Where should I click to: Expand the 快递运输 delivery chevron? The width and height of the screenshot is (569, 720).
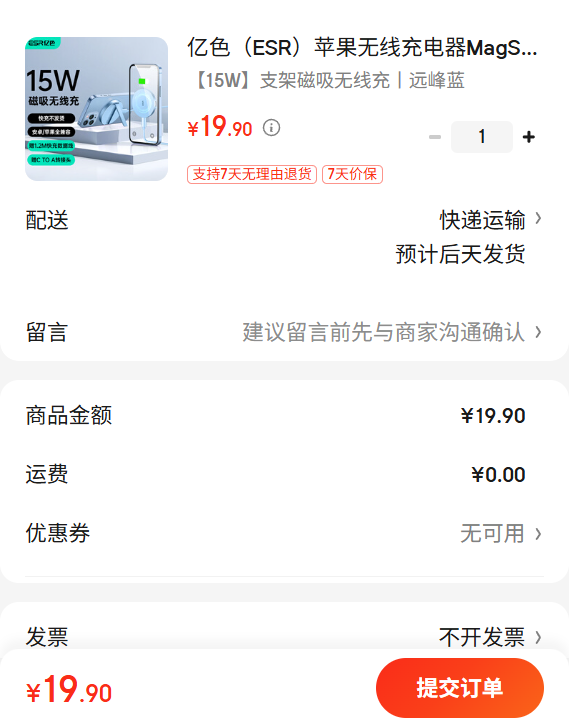pos(538,219)
